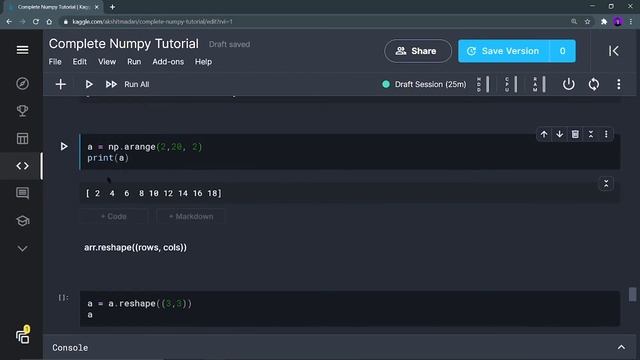
Task: View HDD usage indicator
Action: (483, 84)
